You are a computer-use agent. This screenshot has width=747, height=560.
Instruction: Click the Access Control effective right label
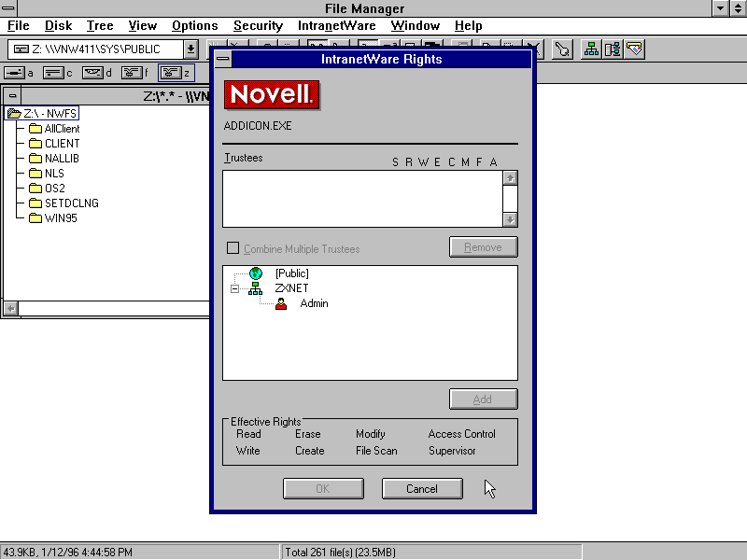[x=461, y=434]
